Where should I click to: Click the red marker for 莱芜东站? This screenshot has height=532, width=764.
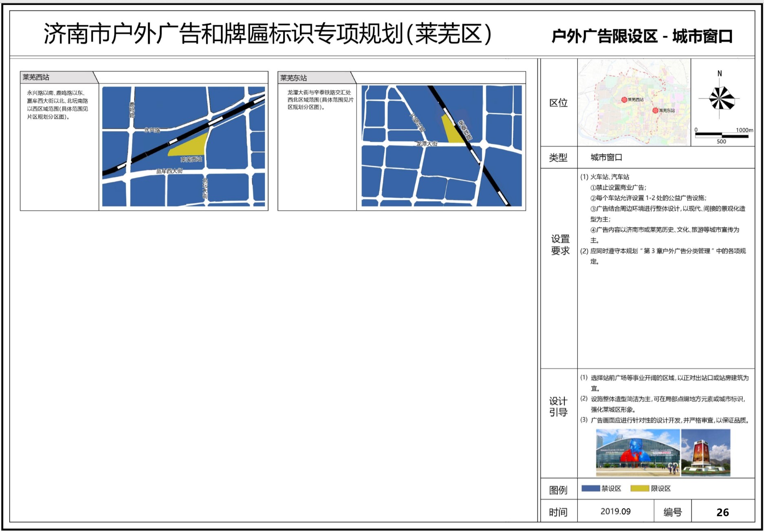pyautogui.click(x=655, y=110)
